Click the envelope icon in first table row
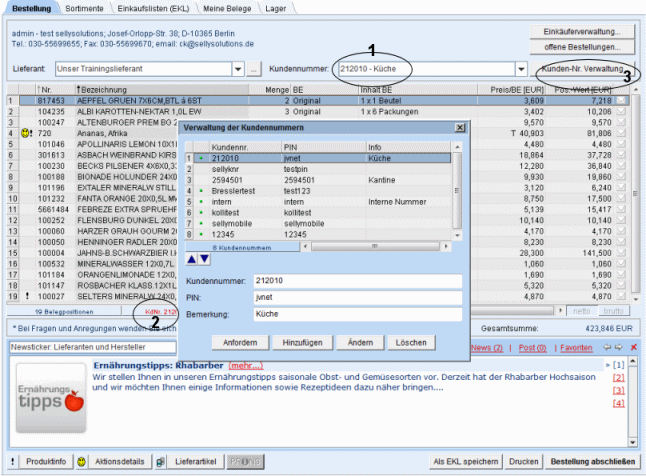 (620, 100)
